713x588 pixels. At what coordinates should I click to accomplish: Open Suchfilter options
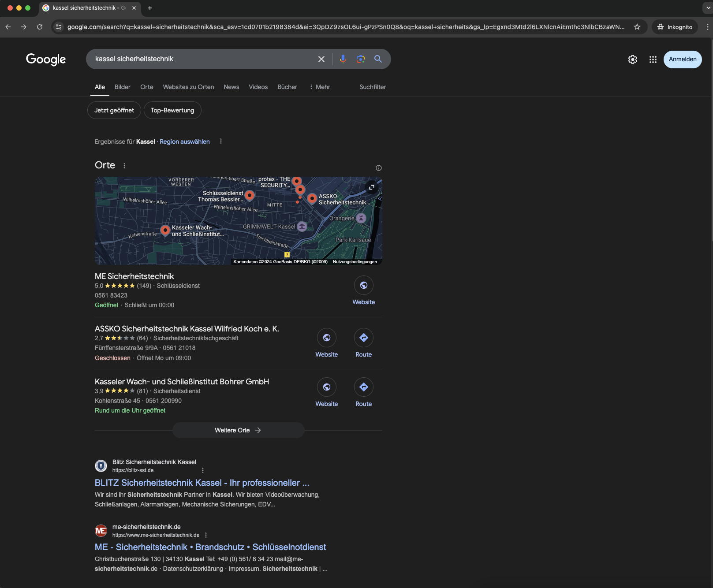coord(373,87)
